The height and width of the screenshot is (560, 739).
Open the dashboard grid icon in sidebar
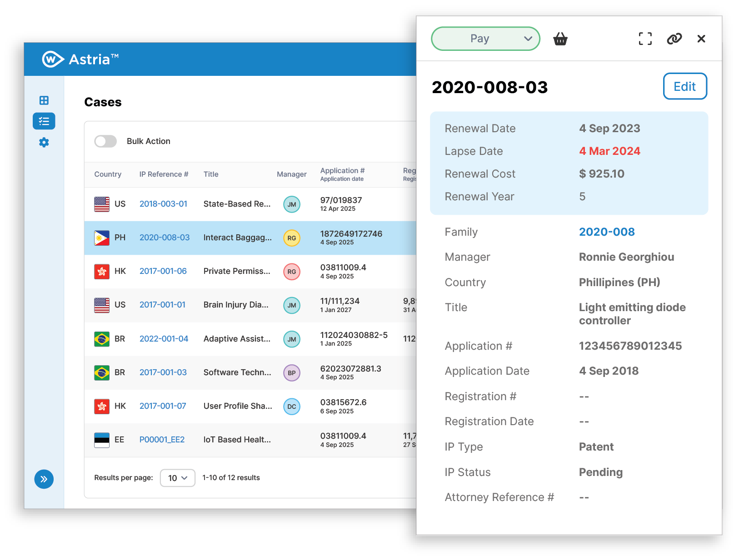point(44,100)
